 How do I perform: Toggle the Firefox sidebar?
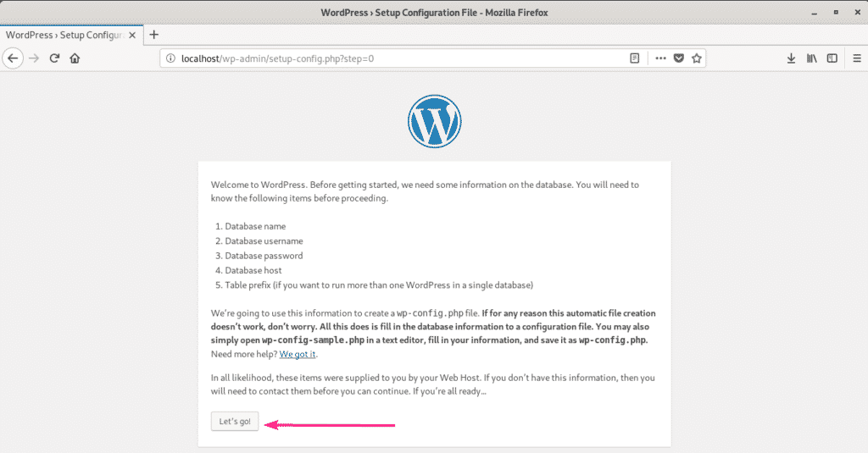832,58
